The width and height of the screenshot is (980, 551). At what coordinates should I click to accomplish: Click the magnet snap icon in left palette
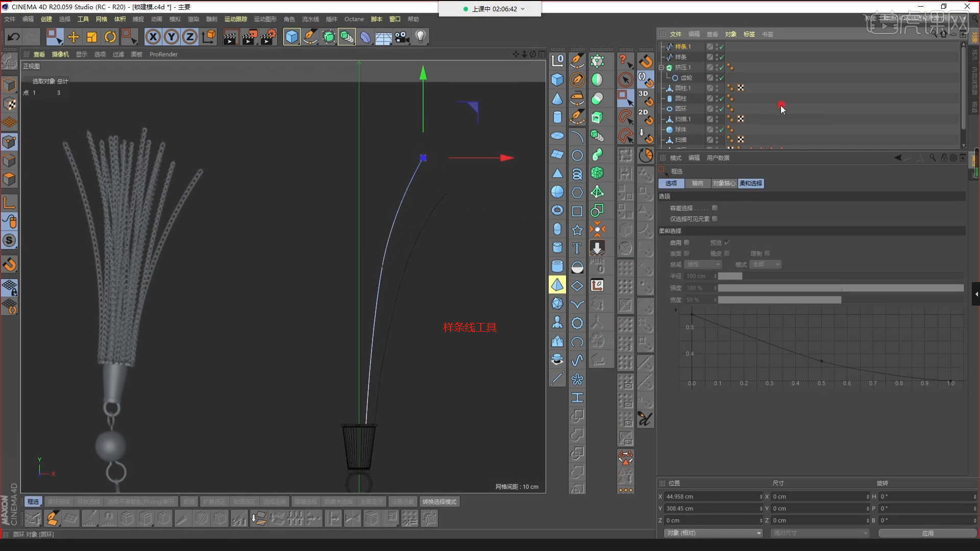click(x=10, y=264)
